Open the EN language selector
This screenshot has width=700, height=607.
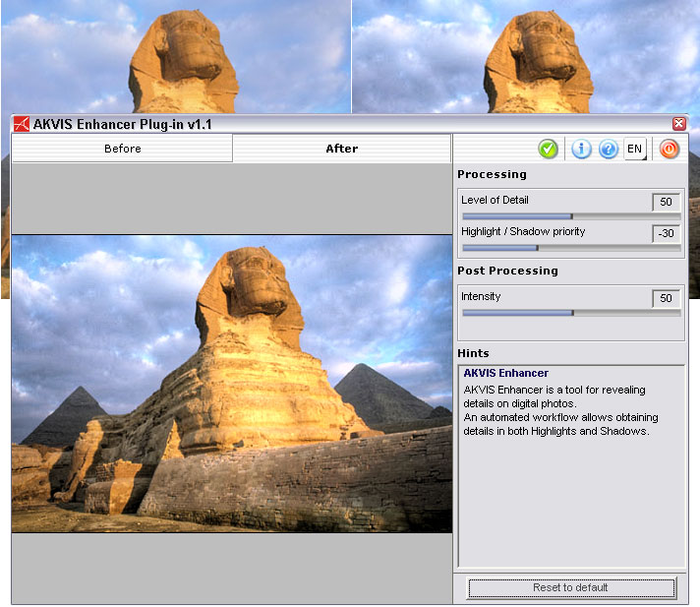[635, 149]
